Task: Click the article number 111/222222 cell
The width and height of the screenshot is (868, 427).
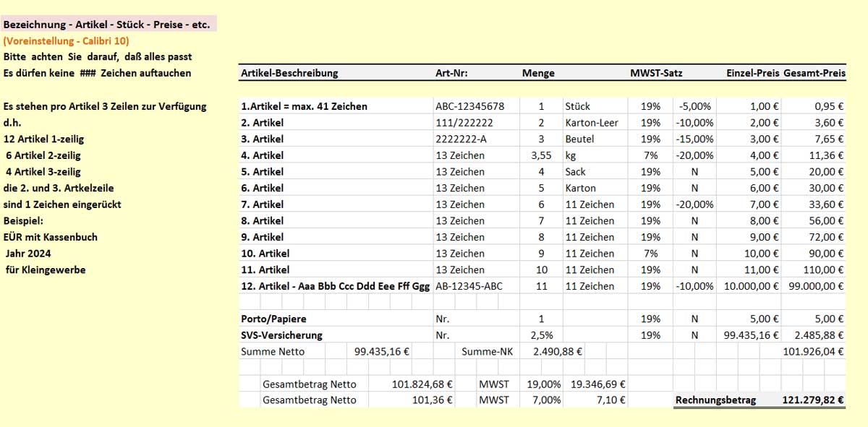Action: (464, 123)
